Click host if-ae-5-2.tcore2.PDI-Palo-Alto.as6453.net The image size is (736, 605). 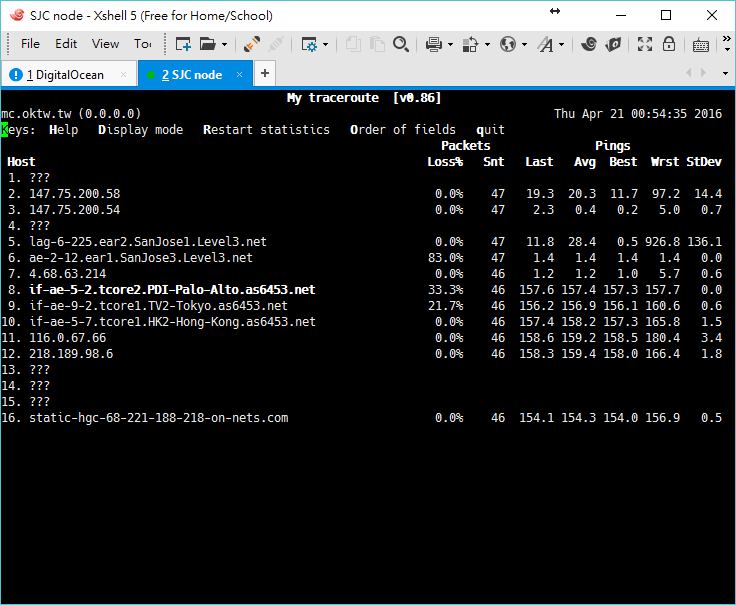(172, 290)
